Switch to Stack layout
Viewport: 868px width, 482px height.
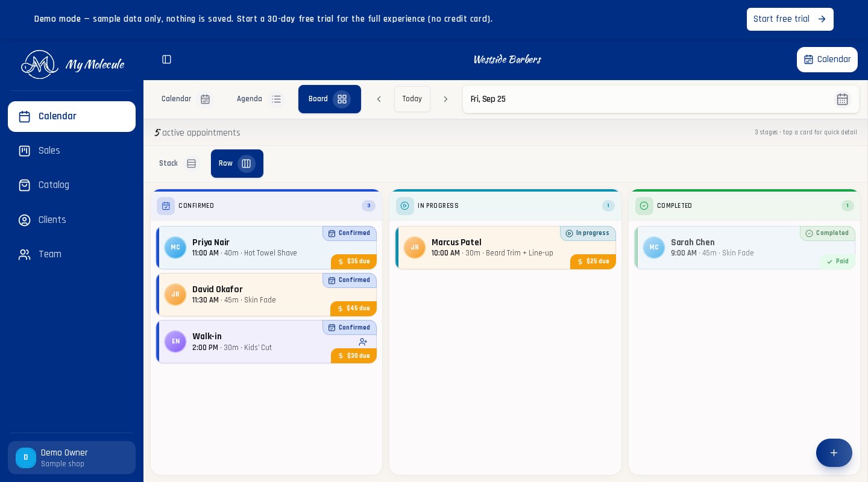pos(178,164)
